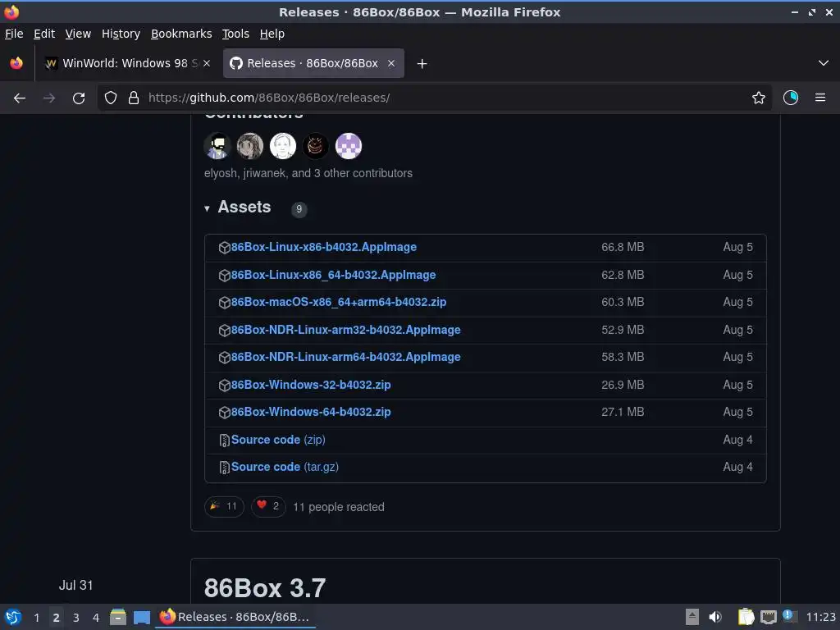Image resolution: width=840 pixels, height=630 pixels.
Task: Open the Firefox View pinned icon
Action: pos(16,63)
